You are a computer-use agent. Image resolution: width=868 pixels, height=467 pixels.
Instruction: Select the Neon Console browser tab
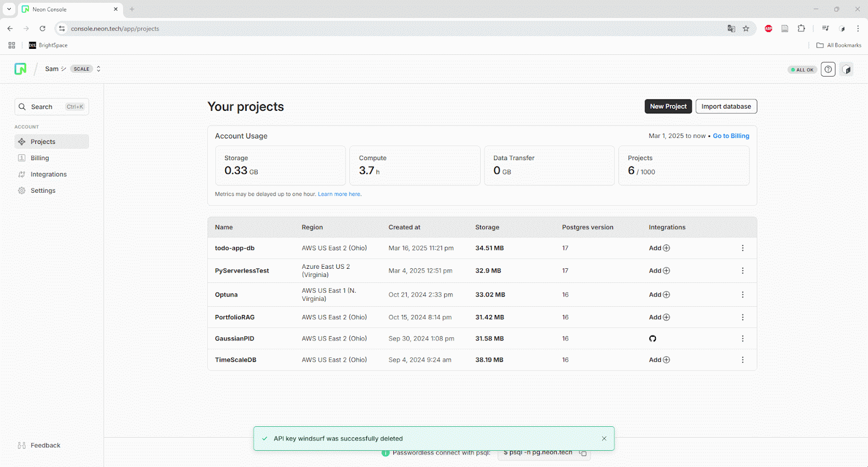(x=70, y=9)
